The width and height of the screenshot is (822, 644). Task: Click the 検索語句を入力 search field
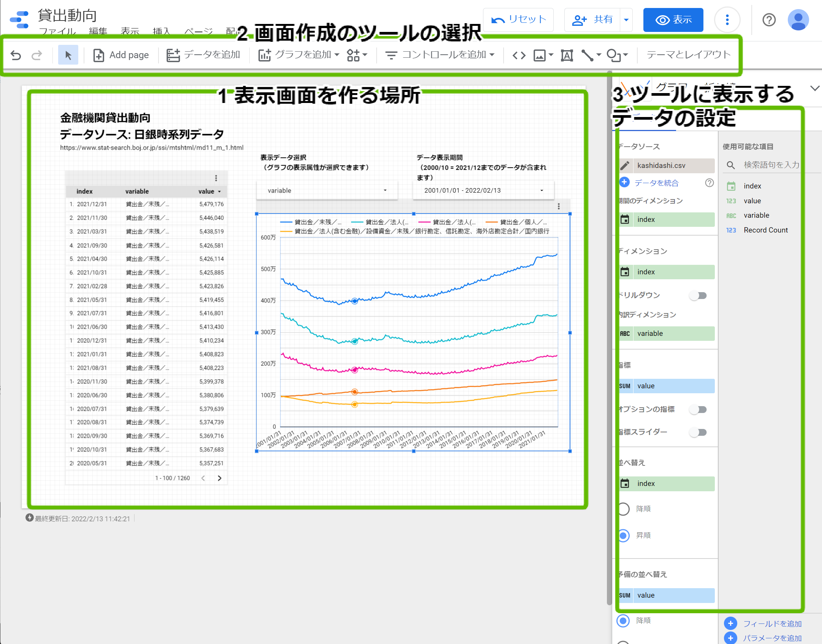click(x=771, y=165)
